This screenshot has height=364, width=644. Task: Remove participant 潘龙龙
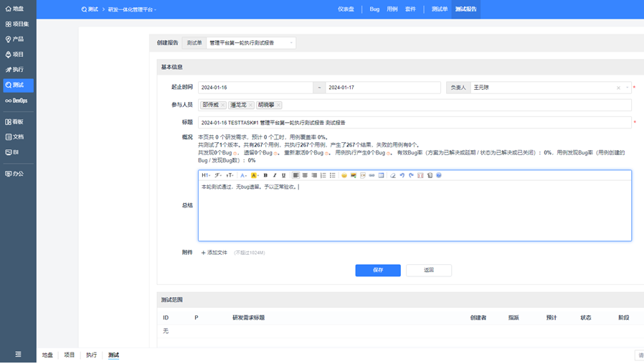pyautogui.click(x=250, y=105)
